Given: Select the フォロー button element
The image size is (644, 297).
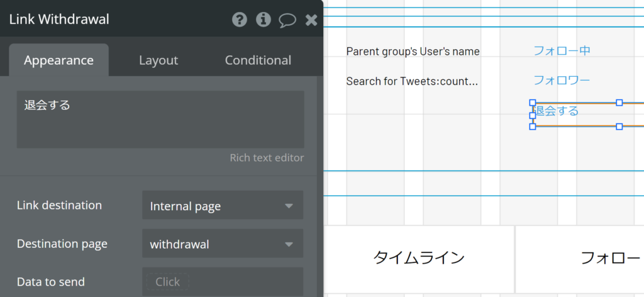Looking at the screenshot, I should click(580, 258).
